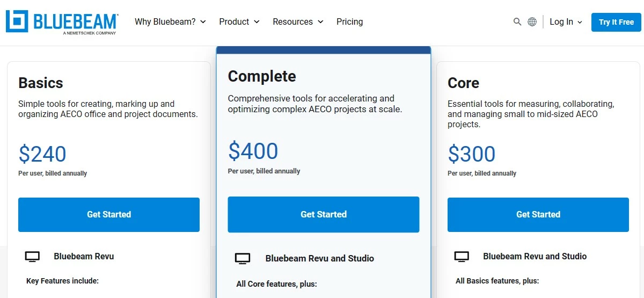Click Get Started under Core plan
The width and height of the screenshot is (644, 298).
[x=538, y=215]
